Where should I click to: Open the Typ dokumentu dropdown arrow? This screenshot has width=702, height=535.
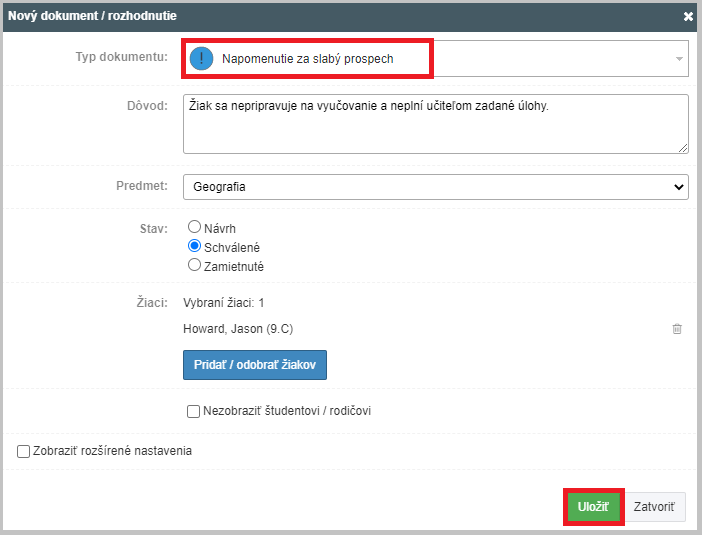click(679, 59)
